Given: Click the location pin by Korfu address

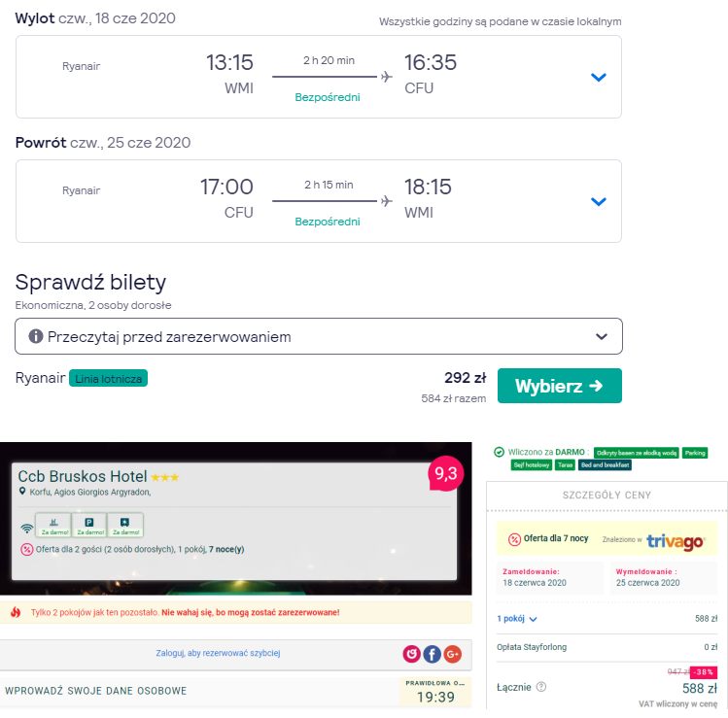Looking at the screenshot, I should coord(21,491).
